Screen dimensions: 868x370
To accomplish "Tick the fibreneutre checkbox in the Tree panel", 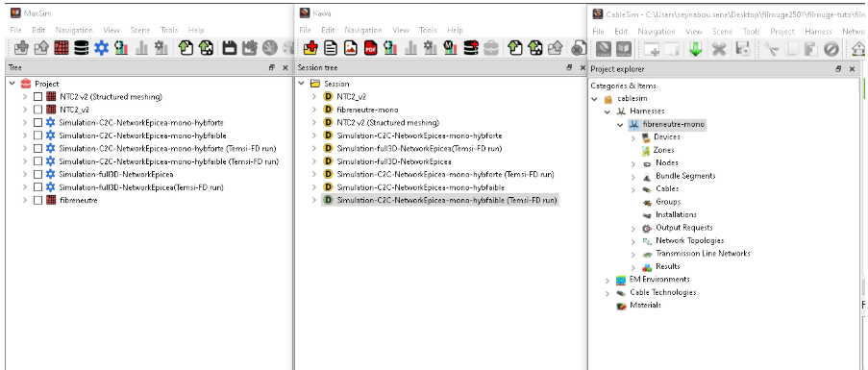I will (37, 200).
